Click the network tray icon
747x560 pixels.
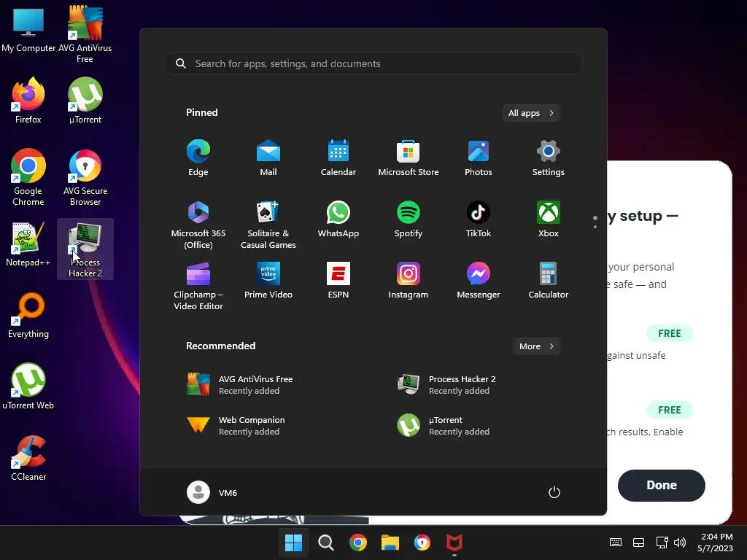point(662,542)
